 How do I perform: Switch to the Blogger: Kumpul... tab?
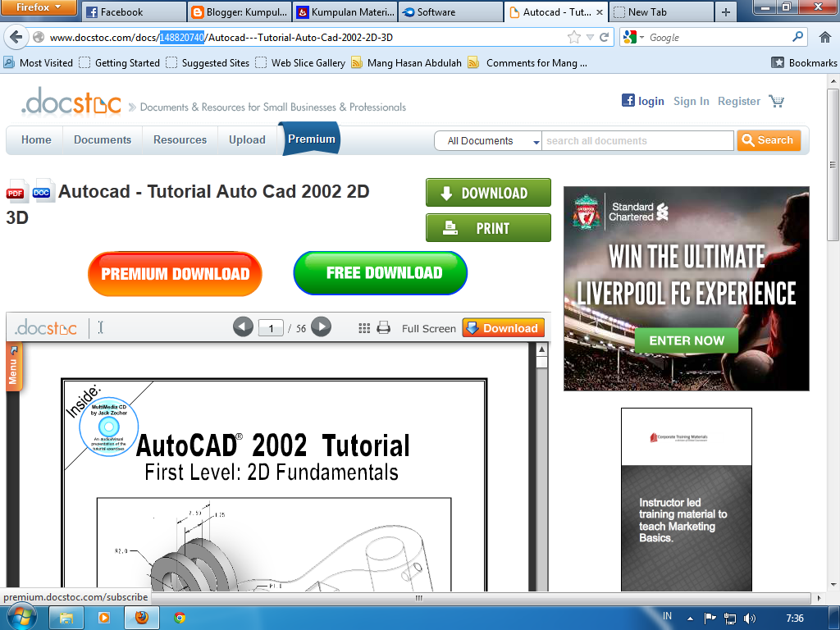(239, 11)
